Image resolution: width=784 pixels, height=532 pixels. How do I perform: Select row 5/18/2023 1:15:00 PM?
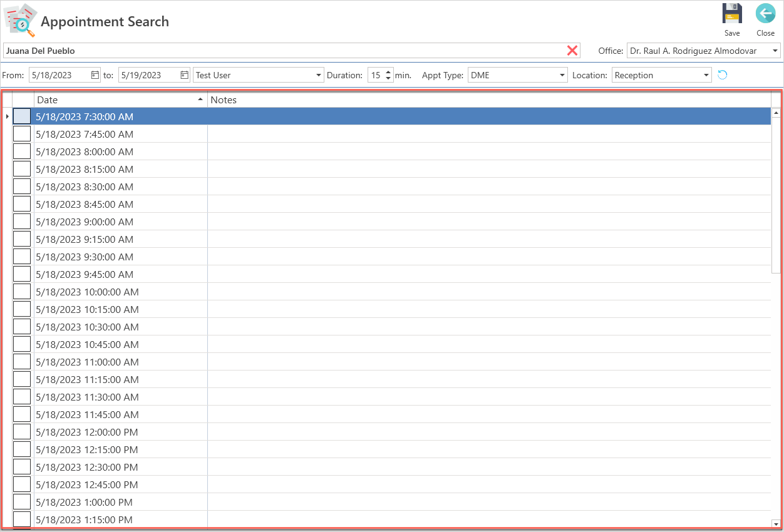(391, 519)
